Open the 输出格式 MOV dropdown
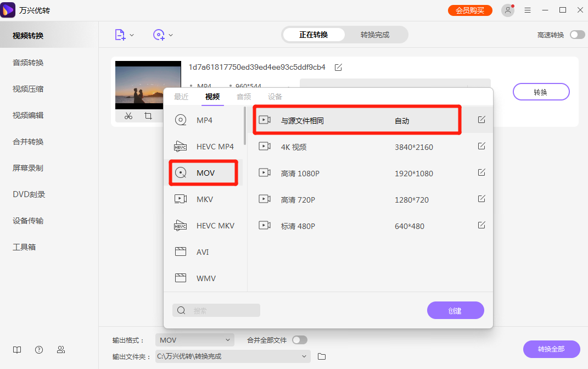The height and width of the screenshot is (369, 588). coord(194,340)
